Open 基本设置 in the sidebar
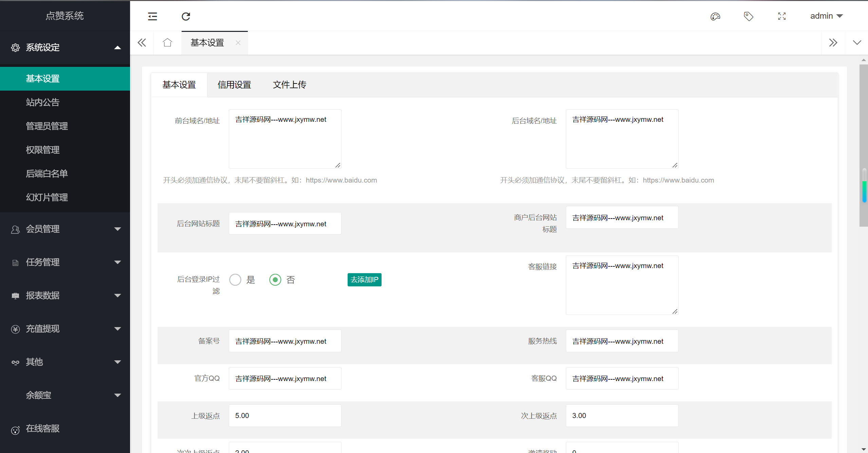Screen dimensions: 868x453 65,79
